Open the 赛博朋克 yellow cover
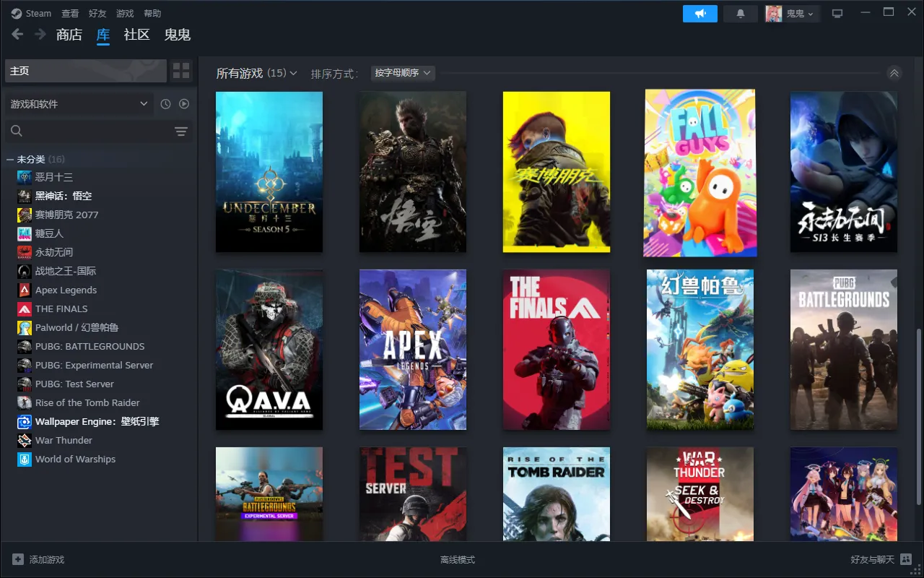924x578 pixels. coord(557,172)
